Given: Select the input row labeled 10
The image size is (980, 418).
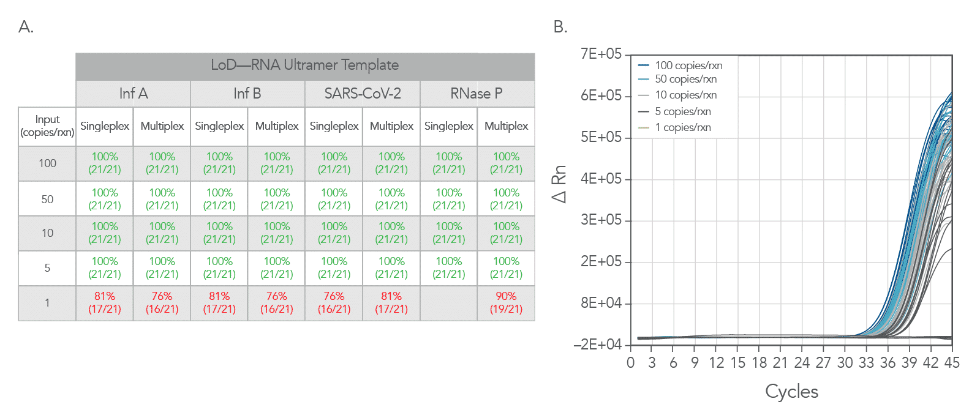Looking at the screenshot, I should [x=47, y=233].
